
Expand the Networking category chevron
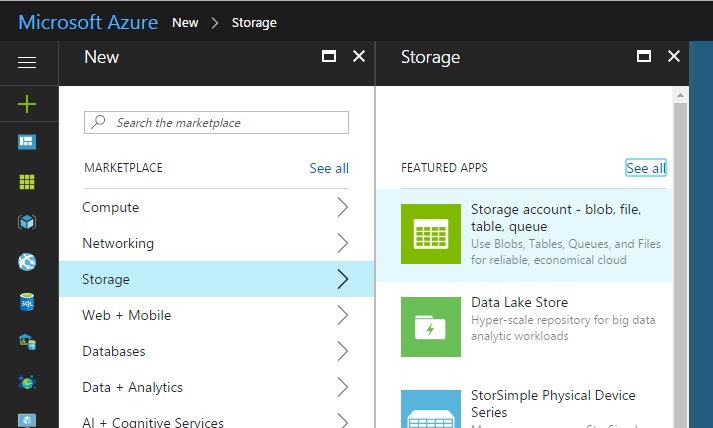[343, 243]
